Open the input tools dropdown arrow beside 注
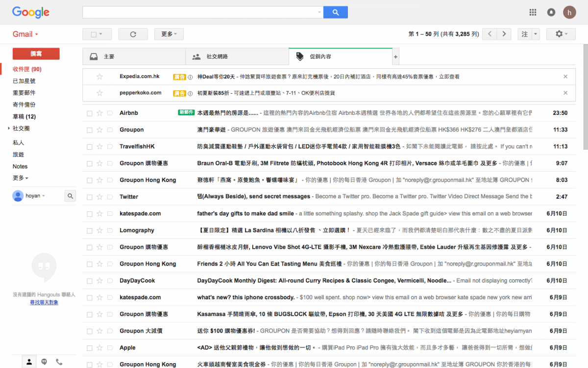Image resolution: width=588 pixels, height=368 pixels. pos(536,34)
